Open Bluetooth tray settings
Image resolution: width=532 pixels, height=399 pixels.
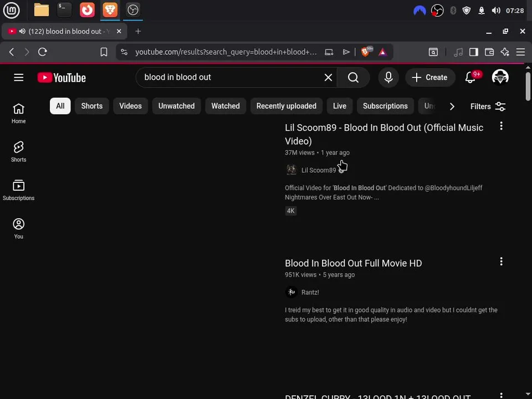click(453, 11)
